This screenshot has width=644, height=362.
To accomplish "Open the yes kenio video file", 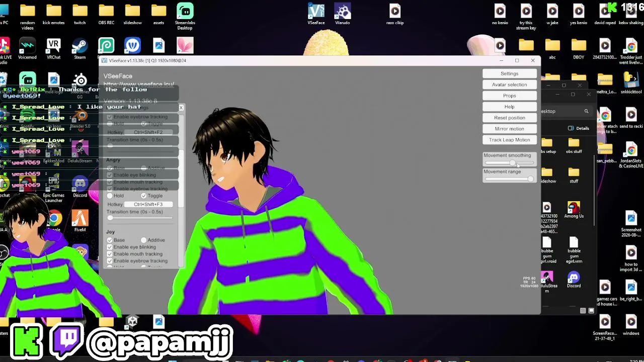I will [x=579, y=15].
